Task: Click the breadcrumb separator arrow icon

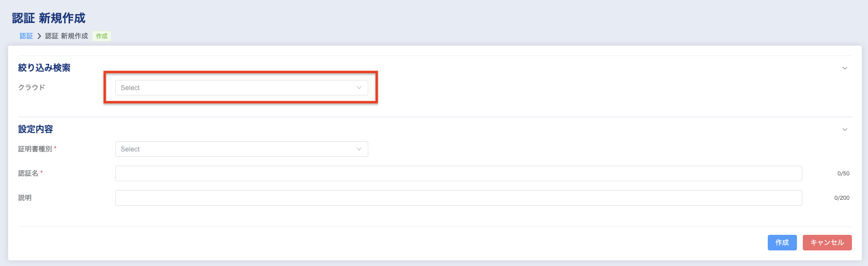Action: pos(39,36)
